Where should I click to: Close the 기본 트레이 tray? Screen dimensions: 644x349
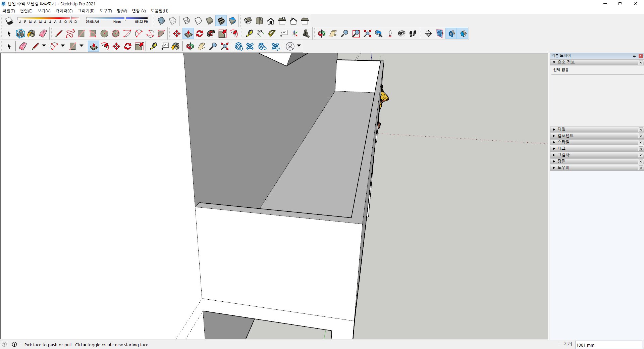[641, 56]
